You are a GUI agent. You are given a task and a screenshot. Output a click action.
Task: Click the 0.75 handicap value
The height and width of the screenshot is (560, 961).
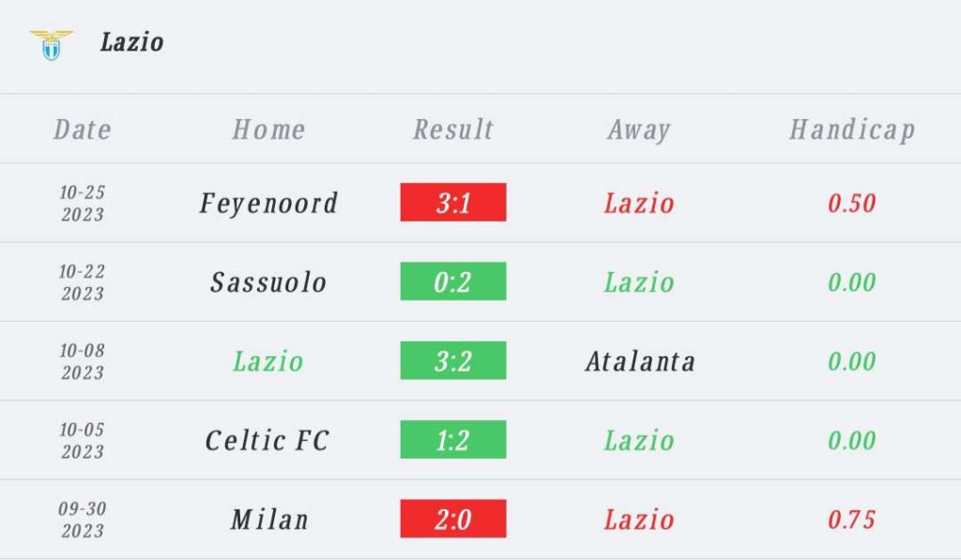point(851,519)
